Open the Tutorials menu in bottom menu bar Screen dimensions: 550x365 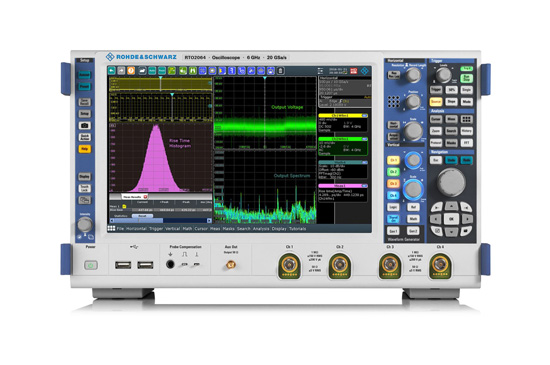click(297, 229)
